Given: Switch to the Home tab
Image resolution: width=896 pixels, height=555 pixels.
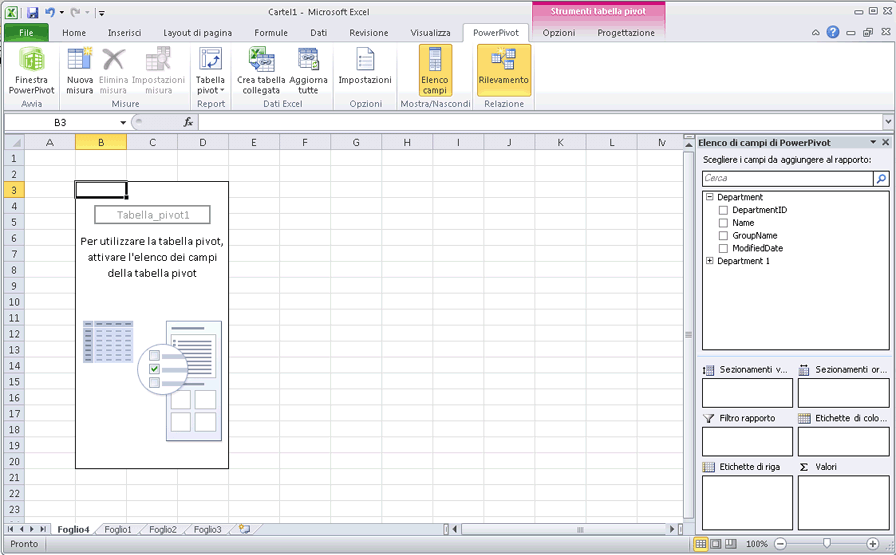Looking at the screenshot, I should point(74,33).
